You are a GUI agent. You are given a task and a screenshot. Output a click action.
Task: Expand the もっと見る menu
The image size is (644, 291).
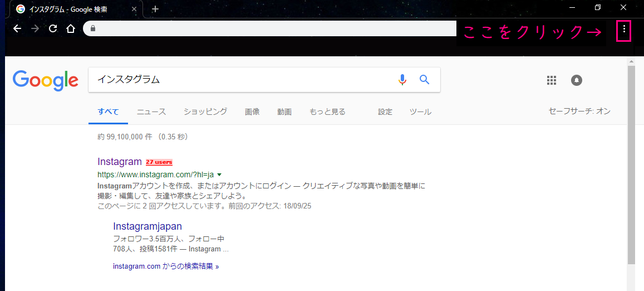tap(327, 111)
